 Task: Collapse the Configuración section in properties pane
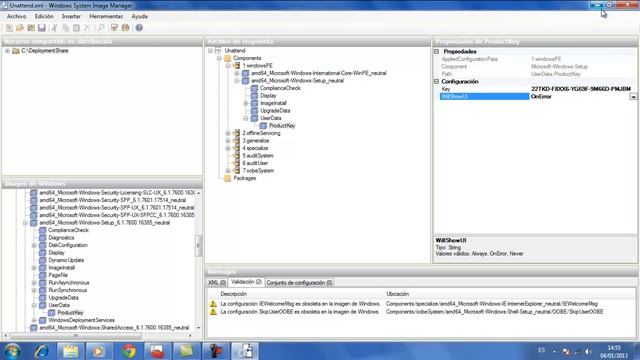coord(436,82)
